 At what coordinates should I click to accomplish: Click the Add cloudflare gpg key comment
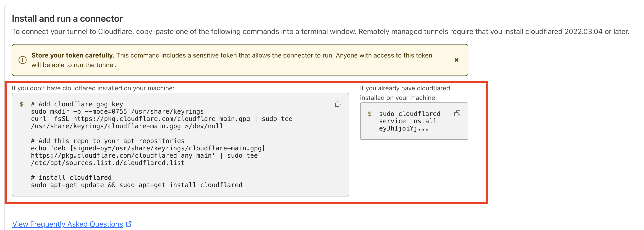click(77, 104)
